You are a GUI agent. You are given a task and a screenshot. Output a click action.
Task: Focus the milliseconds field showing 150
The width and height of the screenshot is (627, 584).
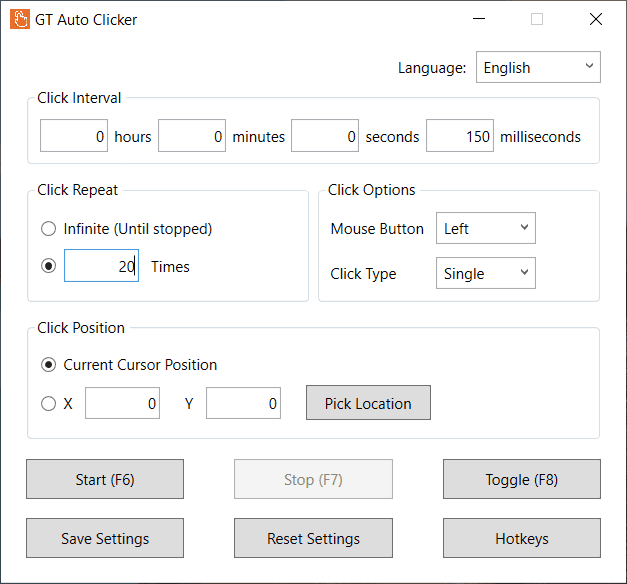460,136
